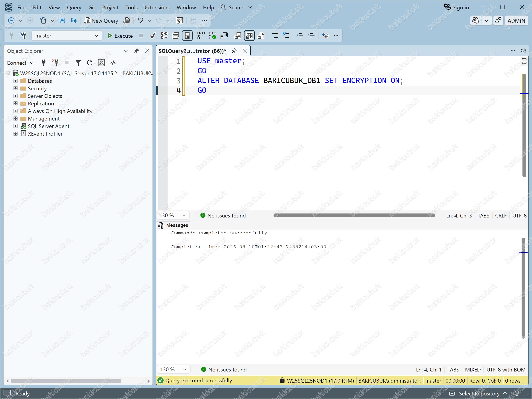This screenshot has width=532, height=399.
Task: Toggle Object Explorer auto-hide pin
Action: 136,51
